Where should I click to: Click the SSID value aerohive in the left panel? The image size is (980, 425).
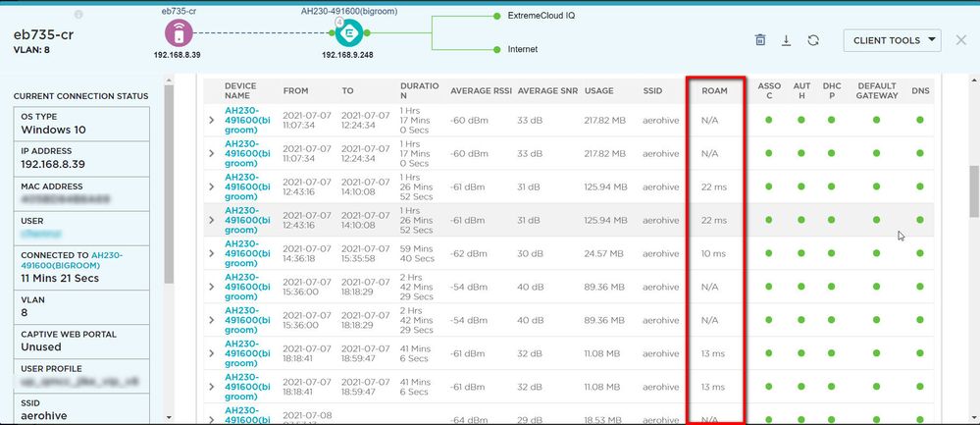(44, 415)
